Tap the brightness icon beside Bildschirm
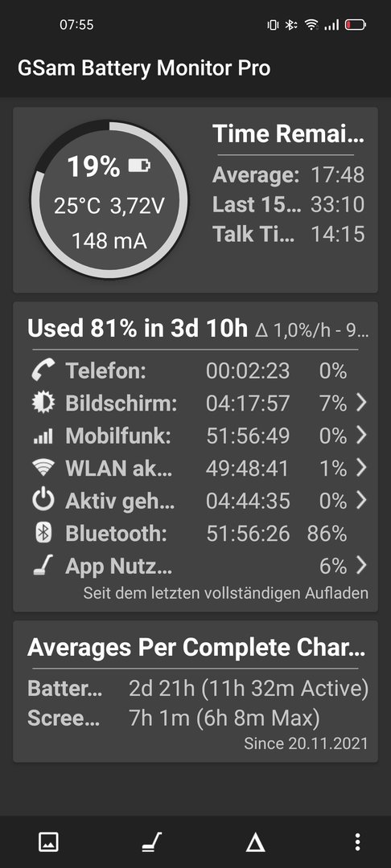391x868 pixels. click(43, 403)
